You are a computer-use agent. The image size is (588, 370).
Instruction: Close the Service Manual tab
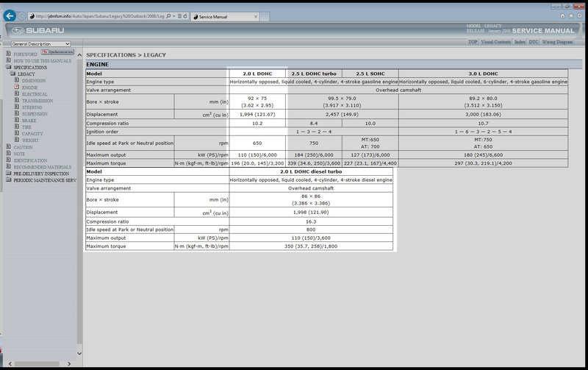click(x=256, y=16)
